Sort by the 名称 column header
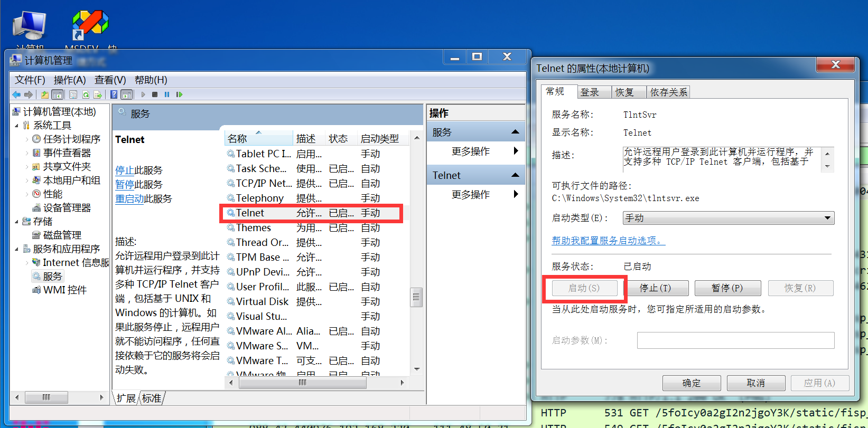The image size is (868, 428). pos(259,138)
